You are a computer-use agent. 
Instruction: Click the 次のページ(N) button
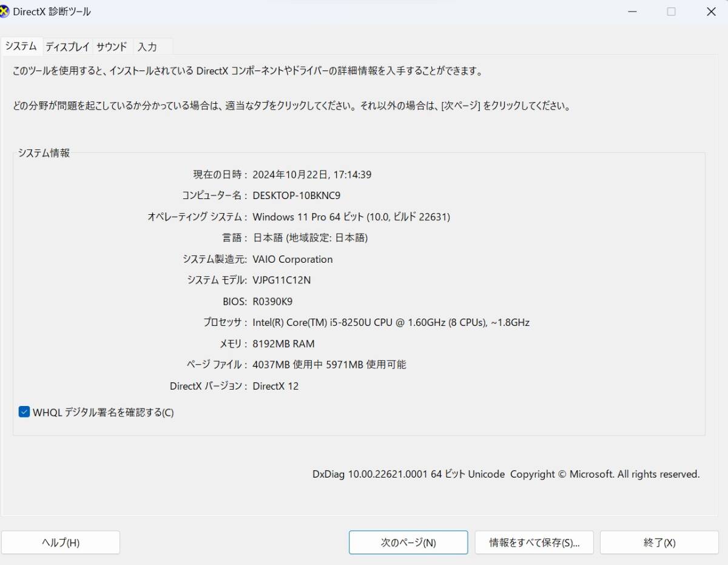point(408,543)
